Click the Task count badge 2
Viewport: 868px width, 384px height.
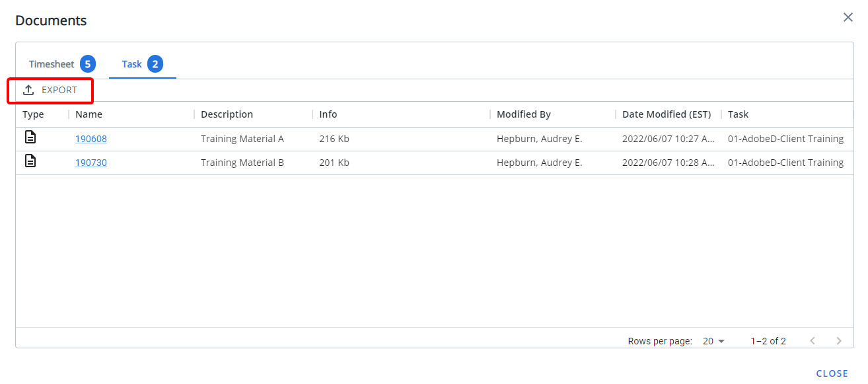click(155, 64)
